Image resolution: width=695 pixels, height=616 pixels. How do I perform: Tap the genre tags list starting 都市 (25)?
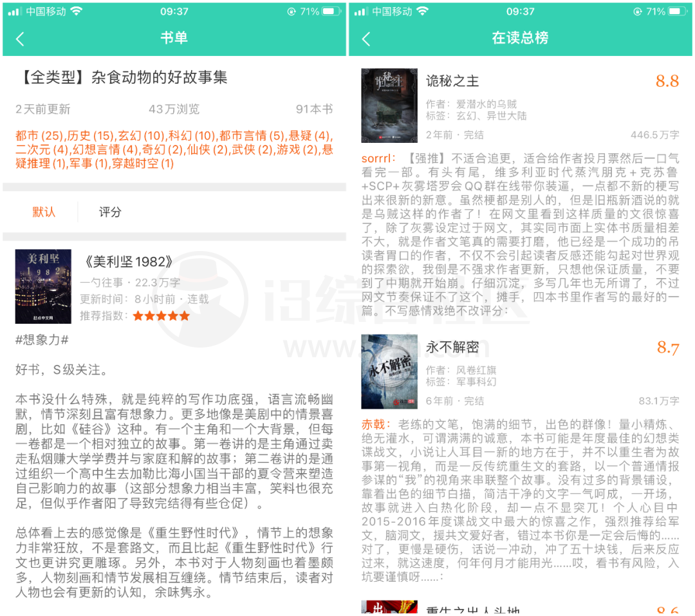click(x=174, y=149)
